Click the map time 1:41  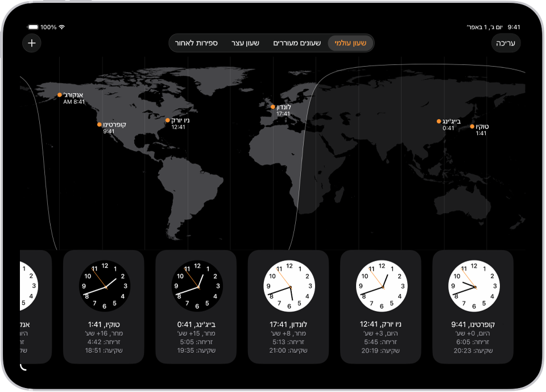(x=481, y=134)
